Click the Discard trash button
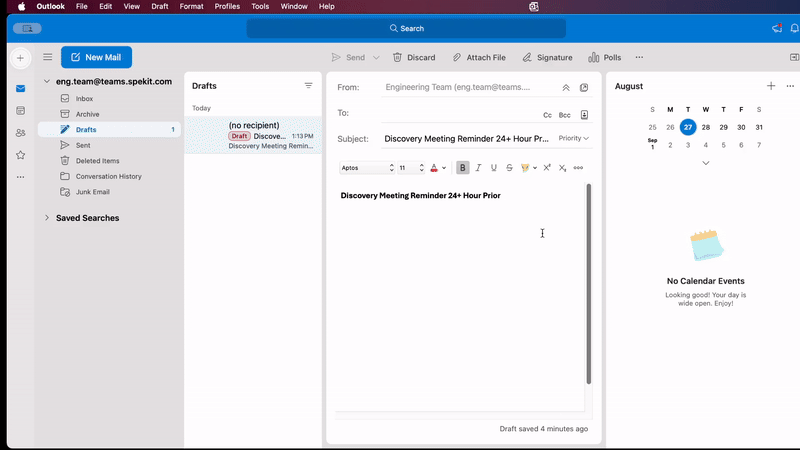This screenshot has height=450, width=800. click(x=414, y=58)
